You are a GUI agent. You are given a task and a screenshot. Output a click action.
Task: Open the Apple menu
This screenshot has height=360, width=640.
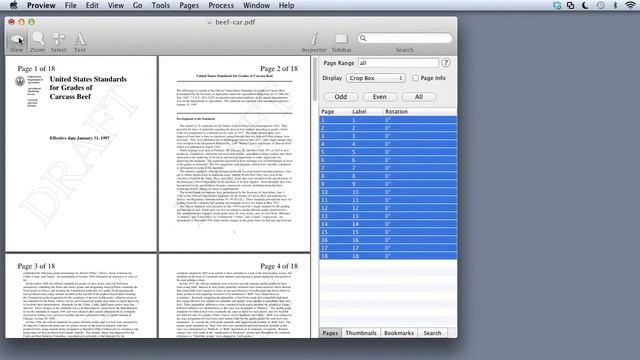click(x=13, y=5)
